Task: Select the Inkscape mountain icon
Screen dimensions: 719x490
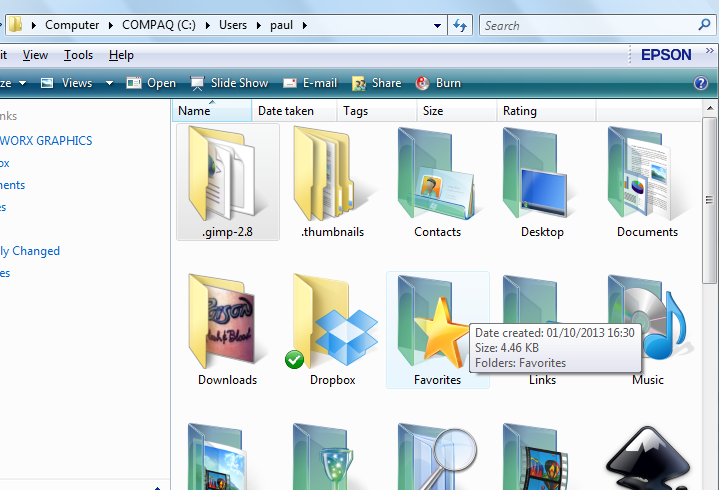Action: click(647, 458)
